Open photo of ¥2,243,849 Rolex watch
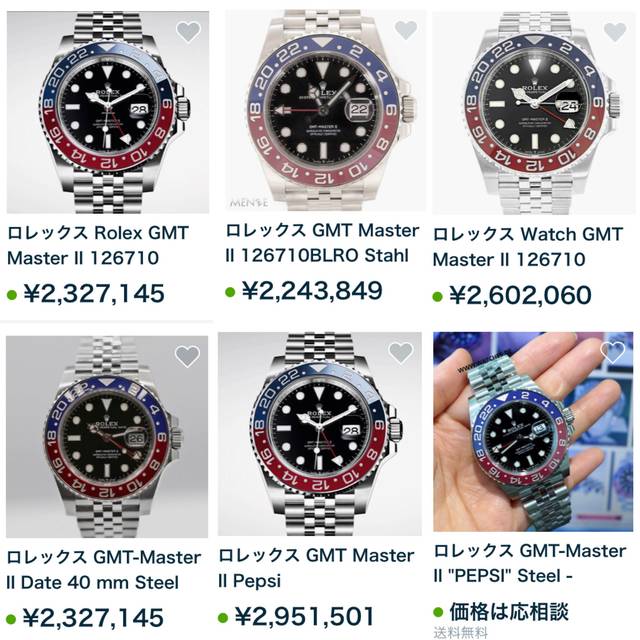Screen dimensions: 640x640 tap(325, 110)
